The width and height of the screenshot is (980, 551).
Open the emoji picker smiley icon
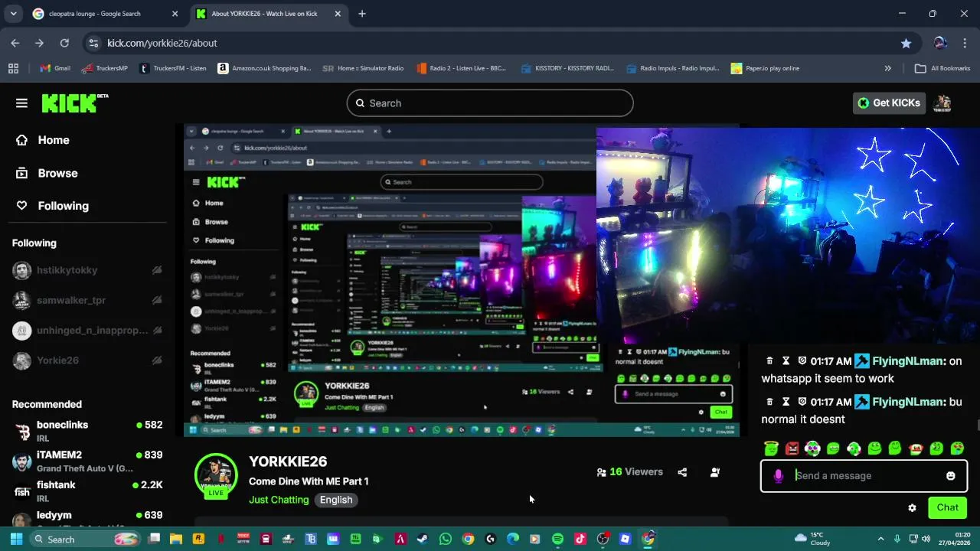coord(950,476)
